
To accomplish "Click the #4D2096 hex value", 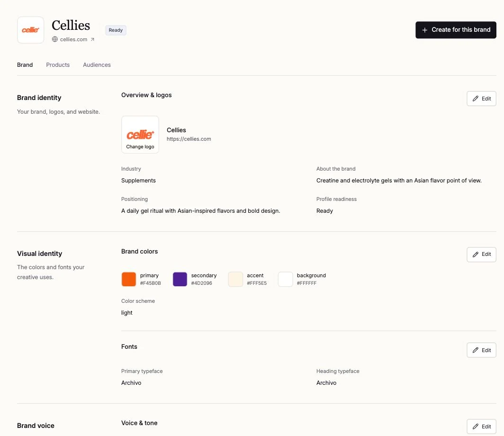I will [201, 283].
